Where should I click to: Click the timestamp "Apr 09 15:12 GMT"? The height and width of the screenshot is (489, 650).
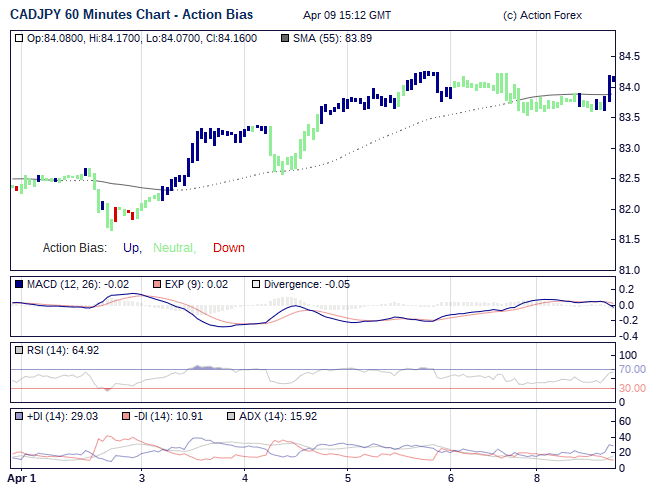pyautogui.click(x=347, y=15)
